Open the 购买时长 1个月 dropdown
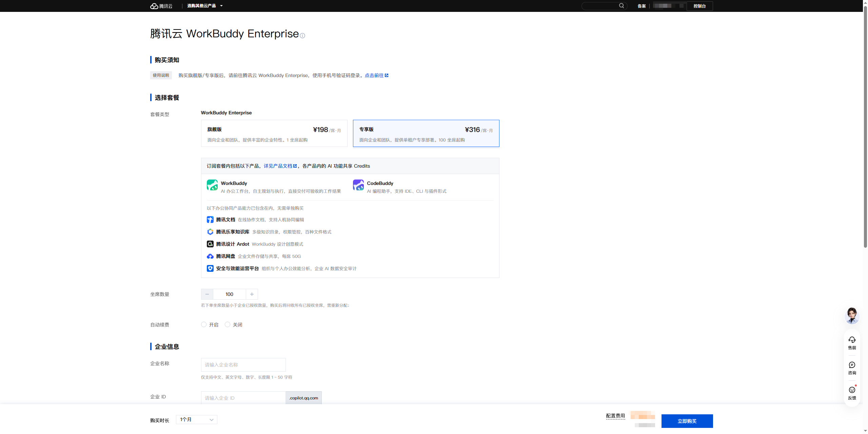Screen dimensions: 868x434 [x=197, y=420]
